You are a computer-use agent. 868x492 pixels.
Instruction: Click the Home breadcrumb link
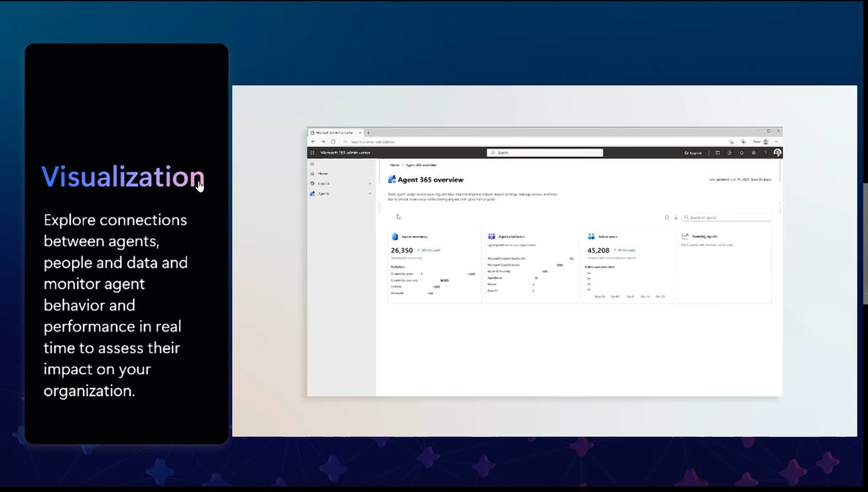coord(394,165)
